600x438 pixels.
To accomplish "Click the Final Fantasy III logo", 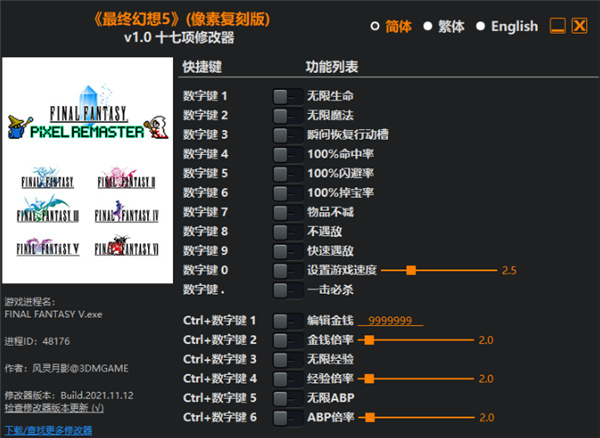I will pos(47,210).
